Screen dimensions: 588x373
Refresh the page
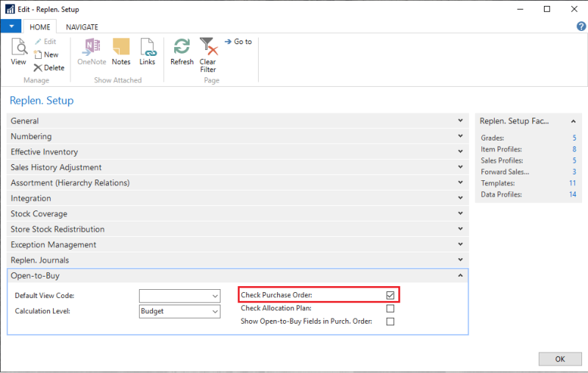(182, 51)
